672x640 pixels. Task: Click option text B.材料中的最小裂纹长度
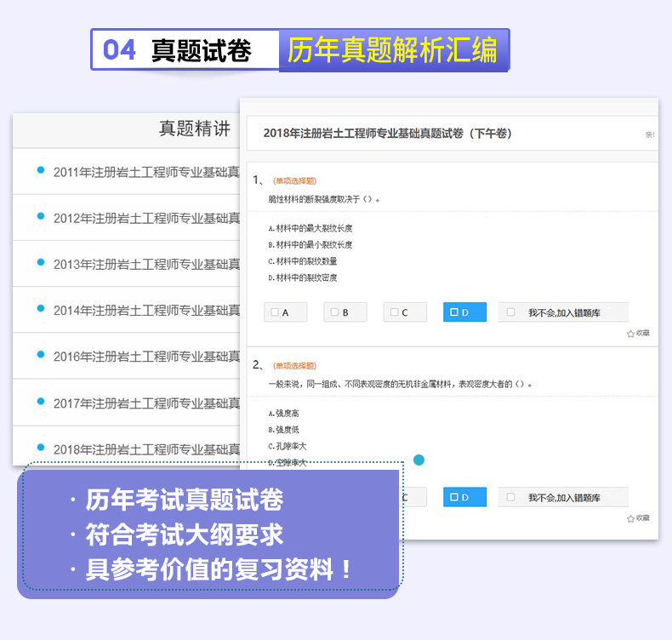[310, 245]
